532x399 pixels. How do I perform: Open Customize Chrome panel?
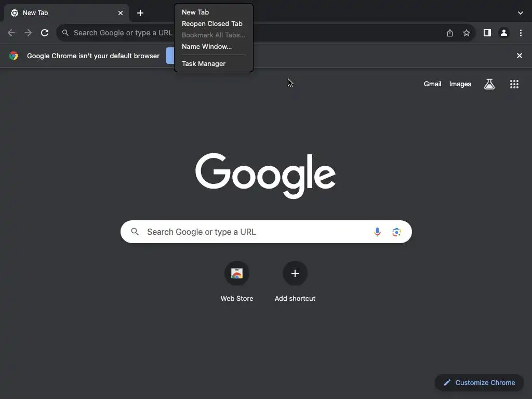point(480,383)
